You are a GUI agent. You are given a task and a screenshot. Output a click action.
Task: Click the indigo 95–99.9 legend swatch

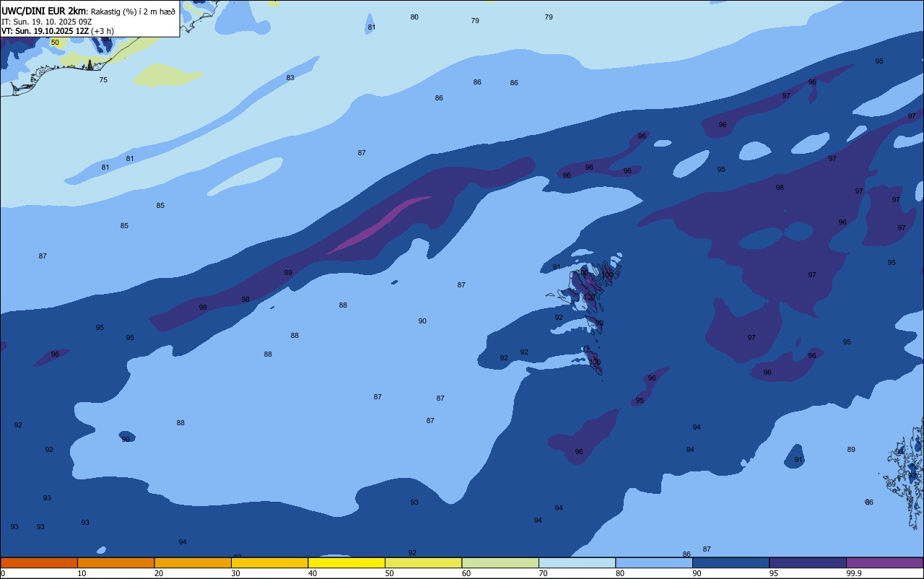808,562
